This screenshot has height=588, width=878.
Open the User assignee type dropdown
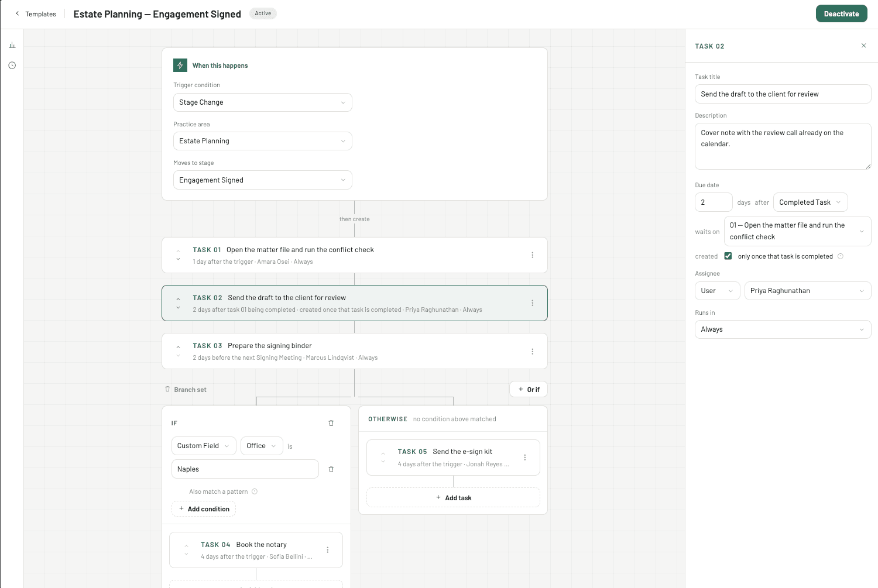click(718, 291)
